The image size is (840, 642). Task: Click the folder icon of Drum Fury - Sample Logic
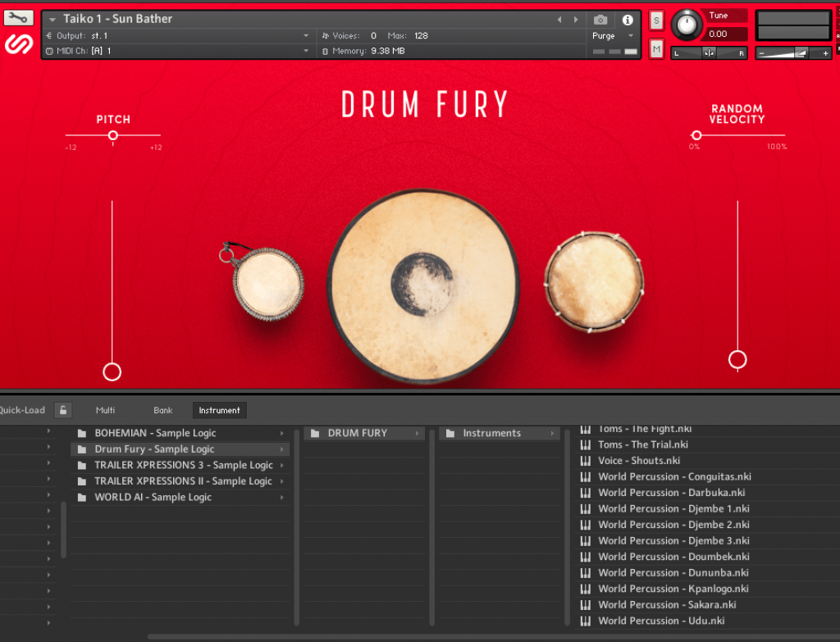point(82,449)
